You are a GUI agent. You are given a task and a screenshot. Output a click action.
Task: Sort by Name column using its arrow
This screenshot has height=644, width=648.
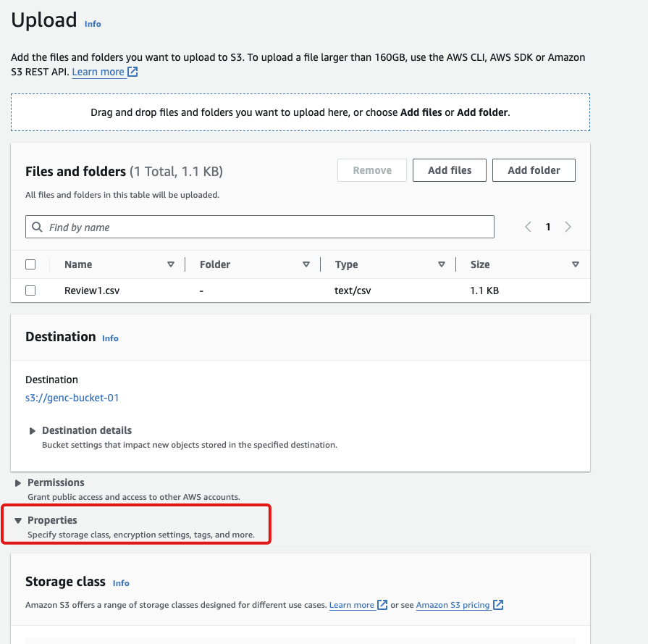pyautogui.click(x=171, y=264)
